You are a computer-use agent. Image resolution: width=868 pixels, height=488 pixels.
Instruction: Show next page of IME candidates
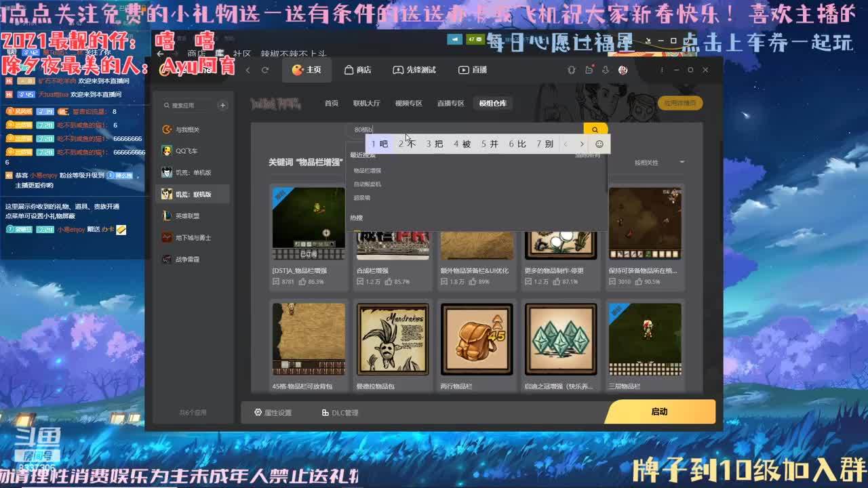[x=581, y=144]
